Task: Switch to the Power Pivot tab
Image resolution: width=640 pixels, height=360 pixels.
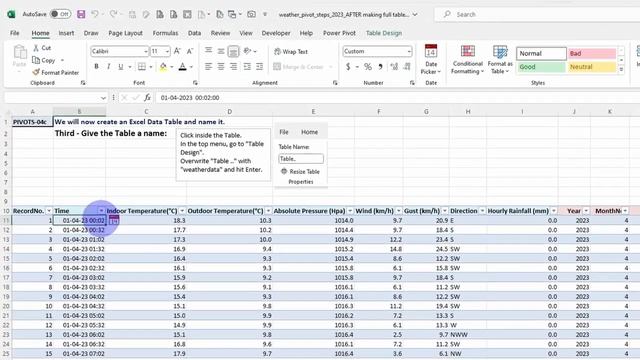Action: [x=339, y=33]
